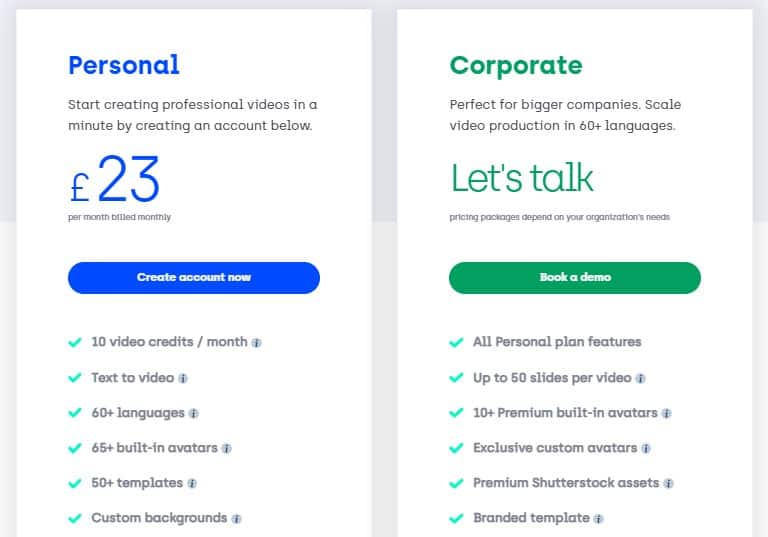The width and height of the screenshot is (768, 537).
Task: Click info icon beside 50+ templates
Action: pos(192,484)
